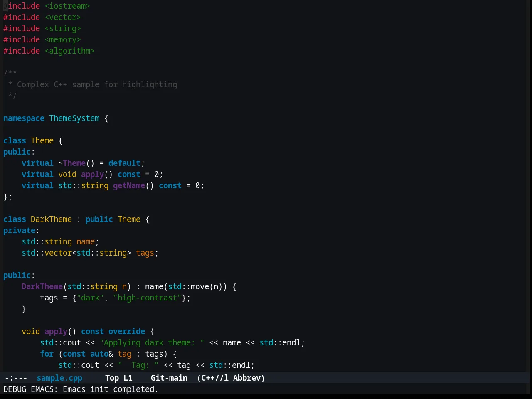The width and height of the screenshot is (532, 399).
Task: Click the private: access specifier
Action: [21, 230]
